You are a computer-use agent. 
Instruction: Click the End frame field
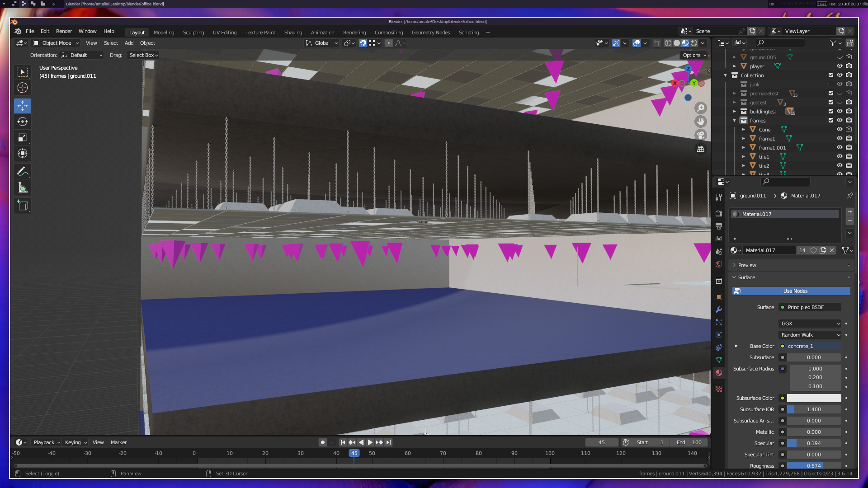689,442
